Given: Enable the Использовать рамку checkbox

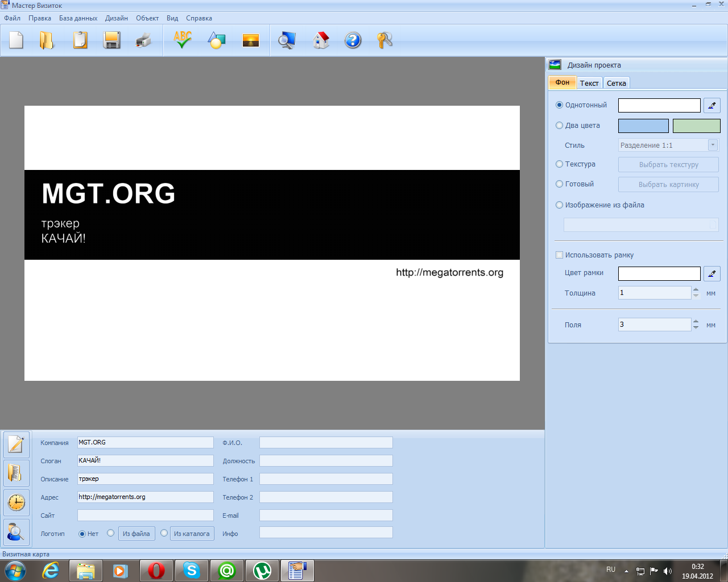Looking at the screenshot, I should [559, 255].
